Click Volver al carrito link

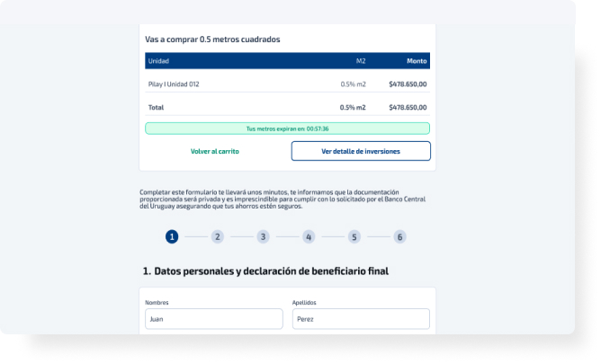[215, 151]
